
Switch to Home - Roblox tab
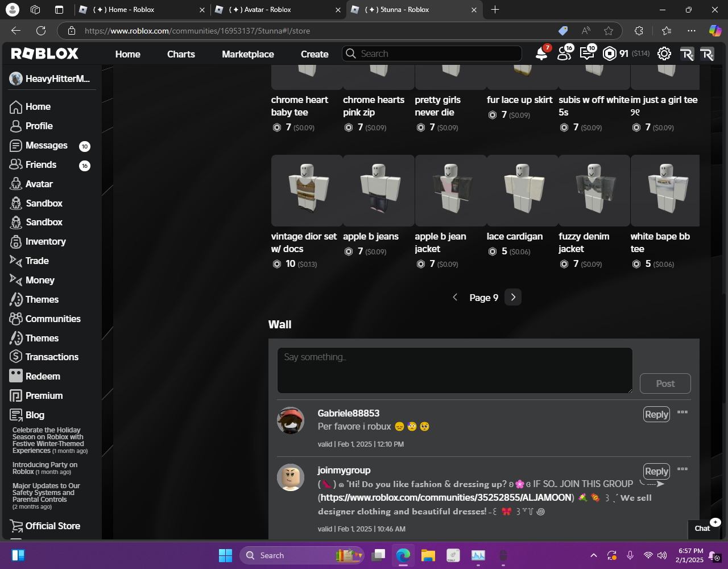[142, 10]
